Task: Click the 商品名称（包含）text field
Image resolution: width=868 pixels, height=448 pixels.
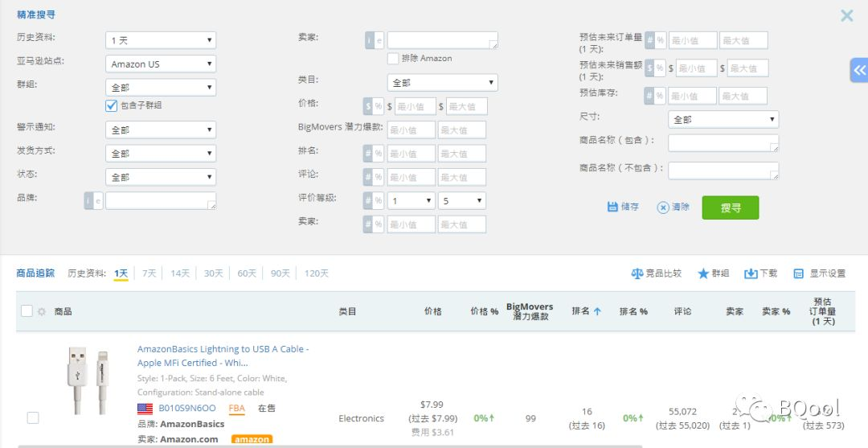Action: [723, 143]
